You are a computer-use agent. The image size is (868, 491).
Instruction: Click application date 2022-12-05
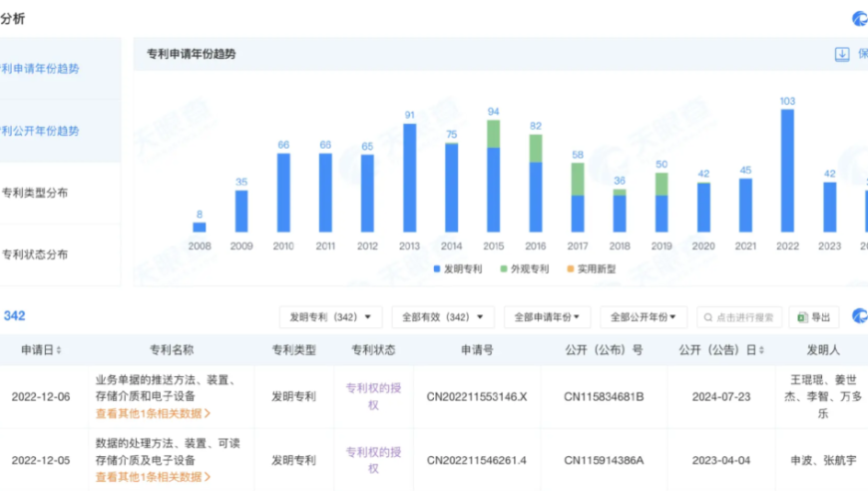41,460
